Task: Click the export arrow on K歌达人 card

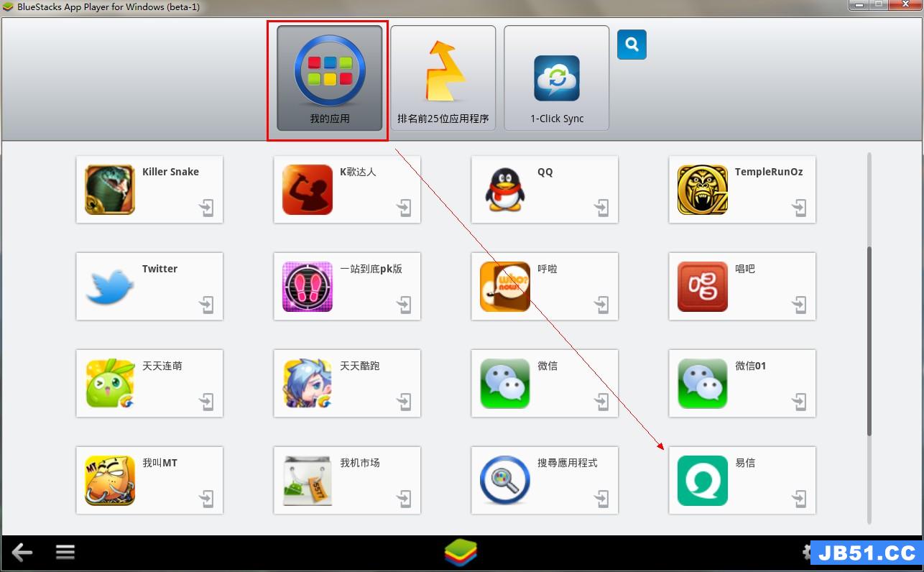Action: pos(405,208)
